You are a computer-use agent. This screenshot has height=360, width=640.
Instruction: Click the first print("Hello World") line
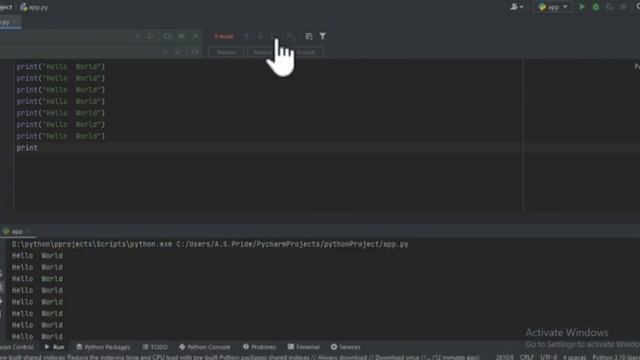pos(60,67)
